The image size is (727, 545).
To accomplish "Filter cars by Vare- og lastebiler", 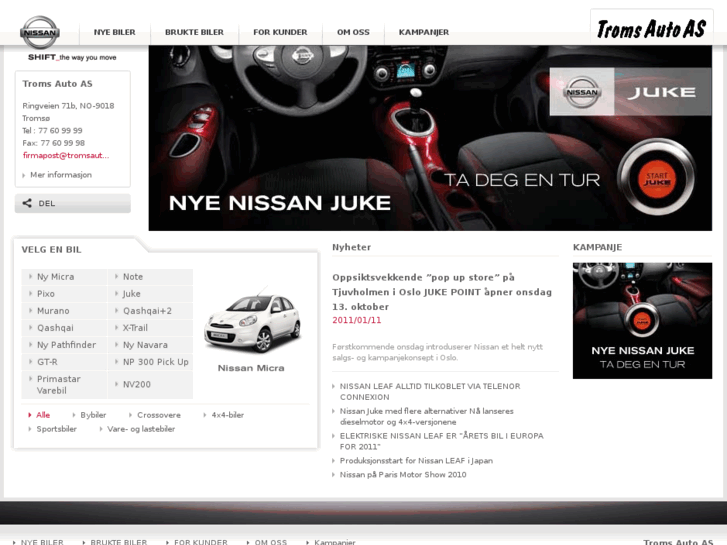I will tap(140, 429).
